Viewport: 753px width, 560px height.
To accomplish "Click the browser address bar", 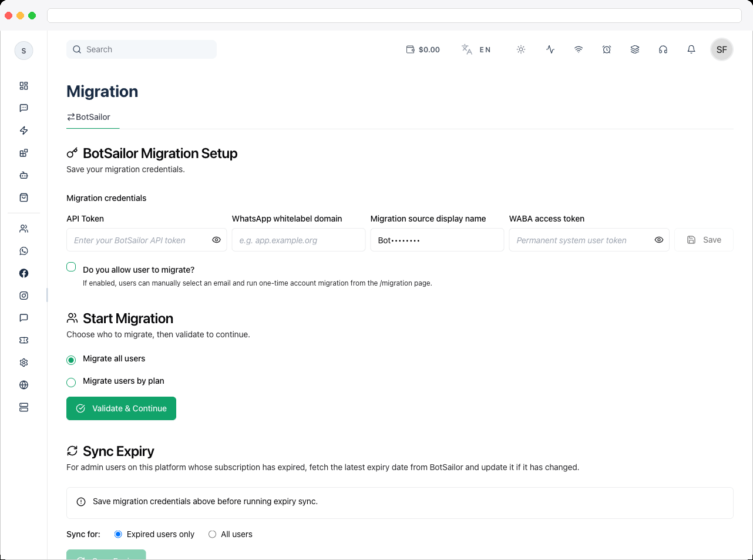I will (x=394, y=15).
